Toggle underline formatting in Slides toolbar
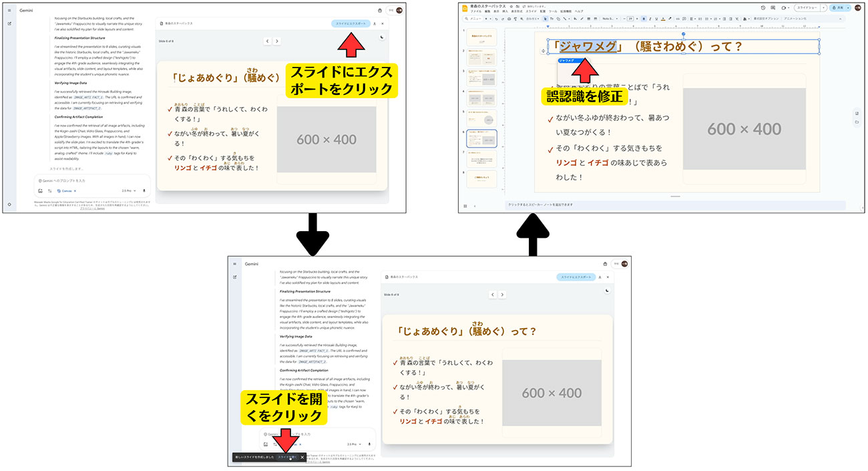This screenshot has height=471, width=868. coord(658,19)
